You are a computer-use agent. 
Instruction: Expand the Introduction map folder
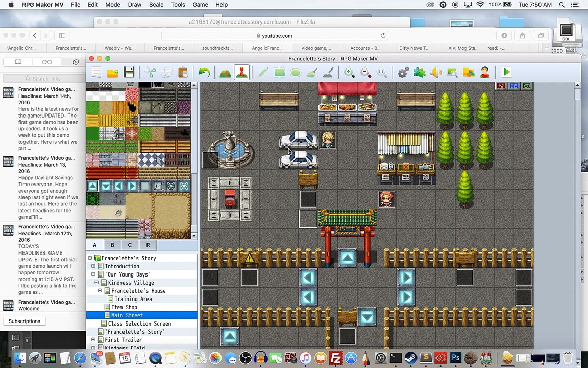point(93,266)
